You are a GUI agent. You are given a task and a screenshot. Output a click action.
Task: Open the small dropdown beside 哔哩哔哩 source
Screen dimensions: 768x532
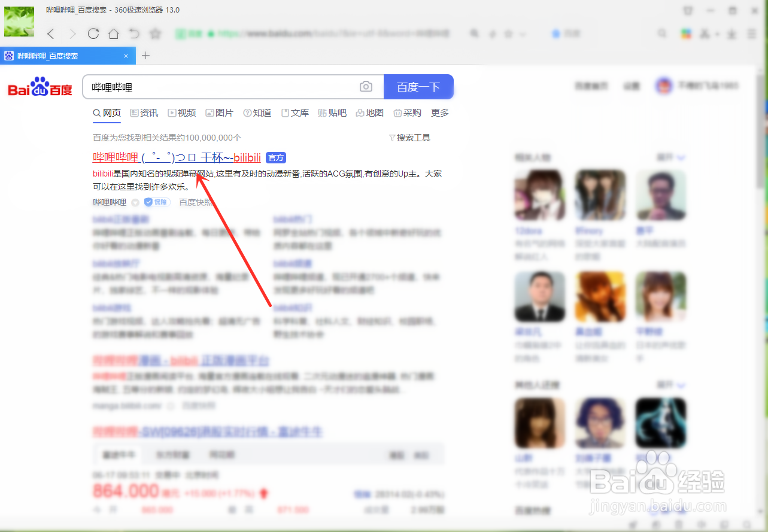135,202
